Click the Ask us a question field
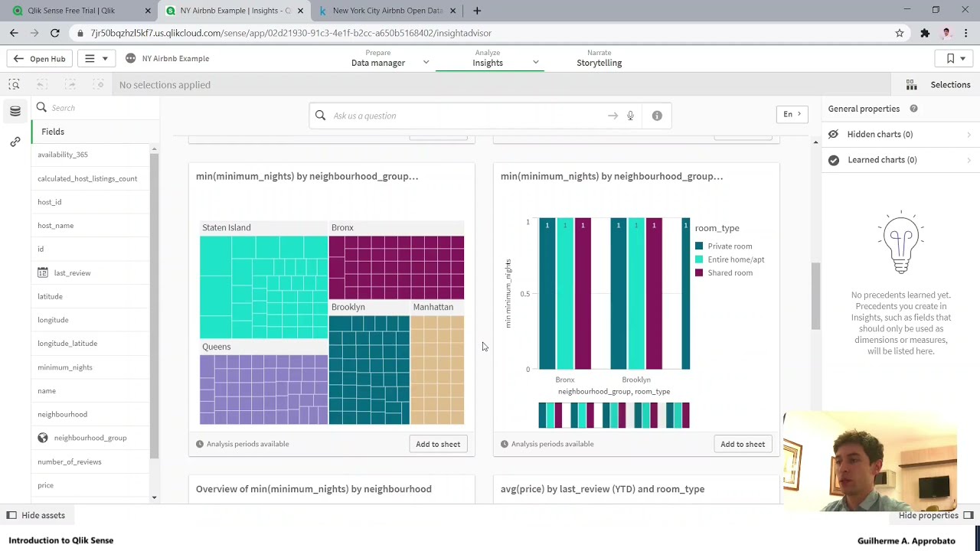Screen dimensions: 980x551 point(467,116)
